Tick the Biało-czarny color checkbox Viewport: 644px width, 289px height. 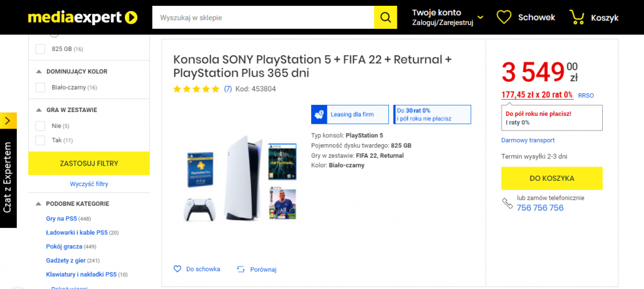tap(40, 88)
